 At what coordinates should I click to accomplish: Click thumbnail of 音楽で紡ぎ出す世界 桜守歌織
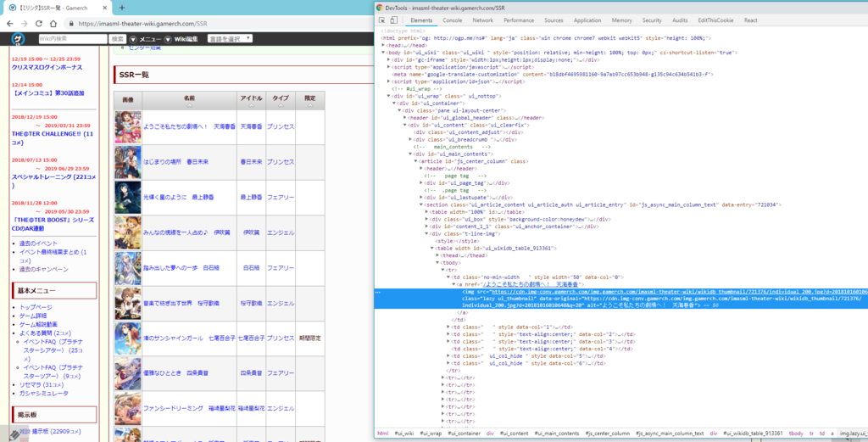[127, 304]
